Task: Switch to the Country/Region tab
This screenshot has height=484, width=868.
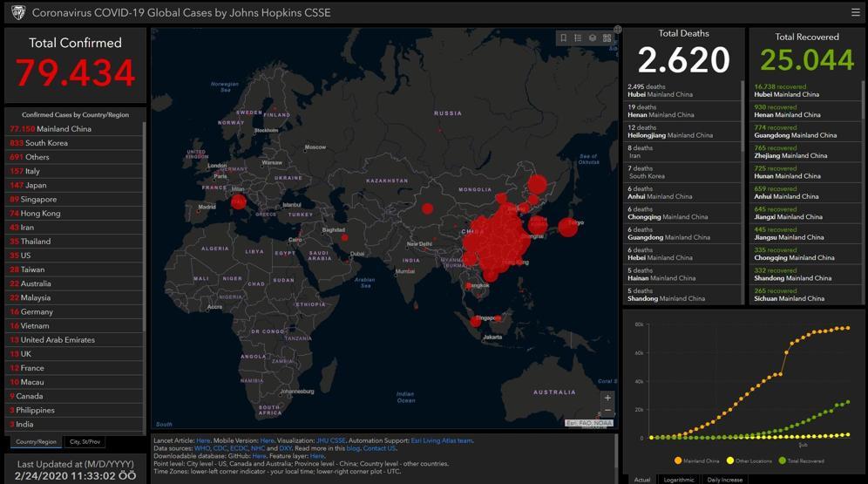Action: pos(36,441)
